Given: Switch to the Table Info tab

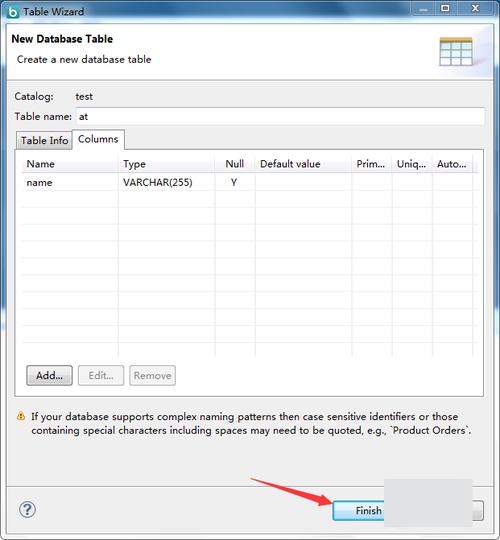Looking at the screenshot, I should tap(44, 140).
